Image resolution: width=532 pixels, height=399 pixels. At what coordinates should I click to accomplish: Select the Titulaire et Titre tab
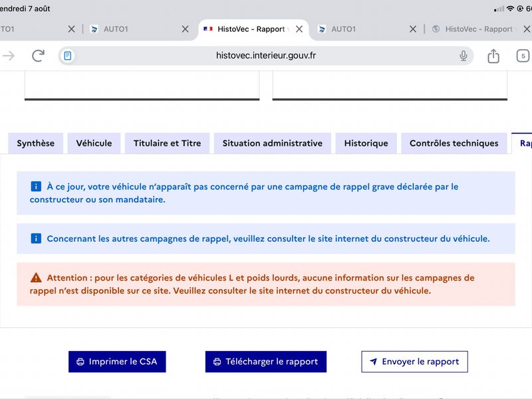tap(168, 143)
